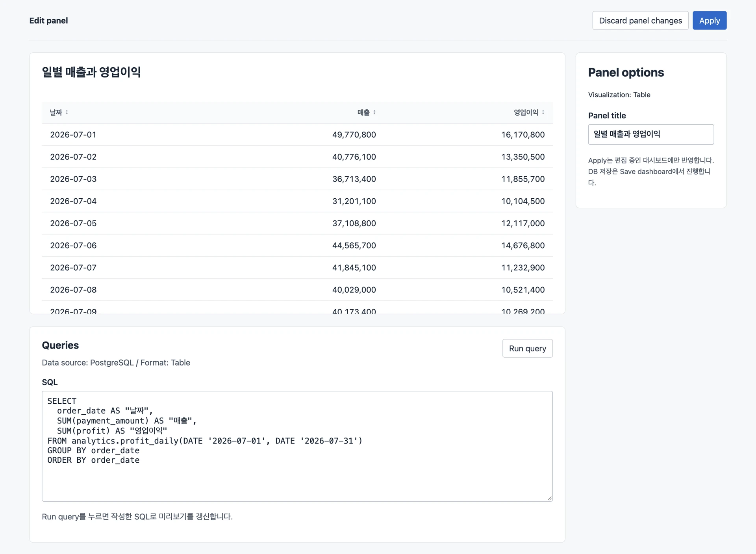
Task: Select the 2026-07-02 date cell
Action: pyautogui.click(x=73, y=157)
